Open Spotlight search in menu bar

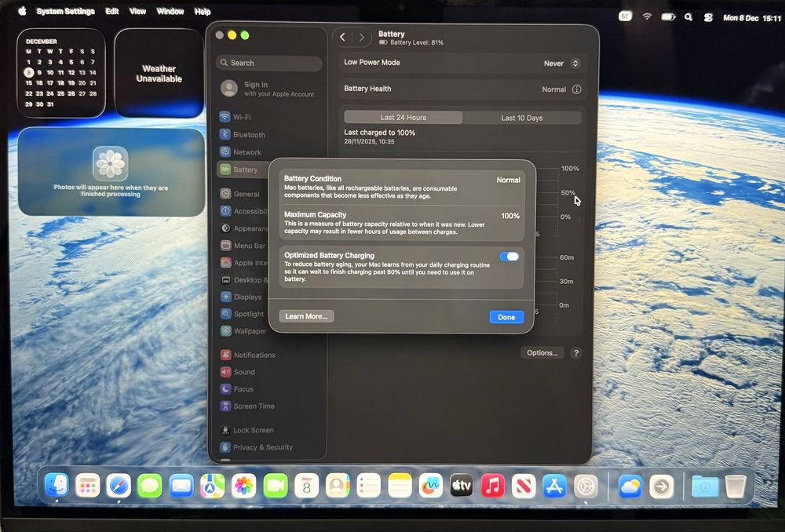(689, 17)
